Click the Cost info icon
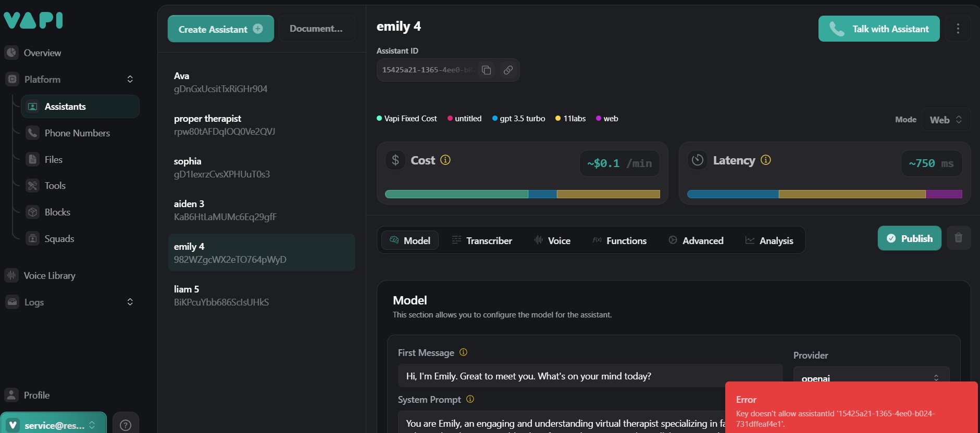This screenshot has width=980, height=433. [445, 160]
